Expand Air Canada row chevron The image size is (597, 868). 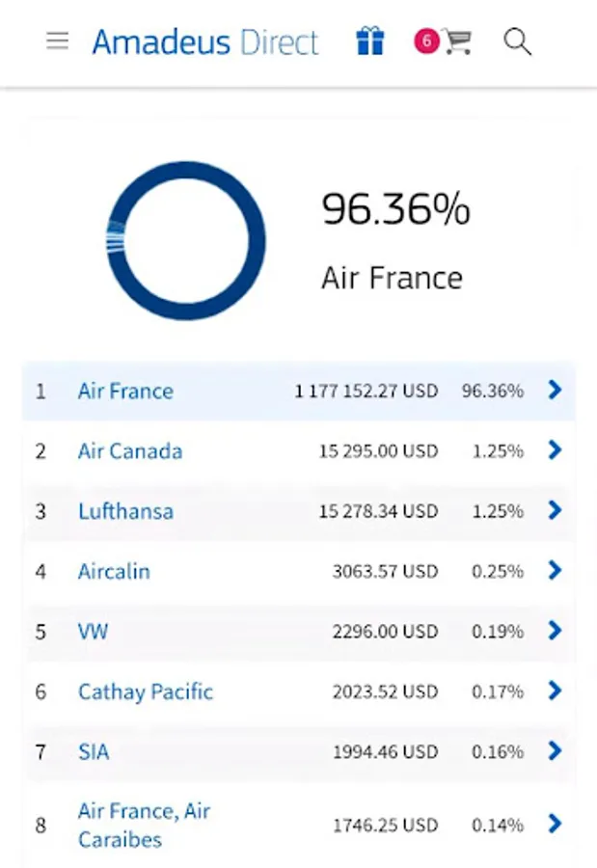(555, 449)
